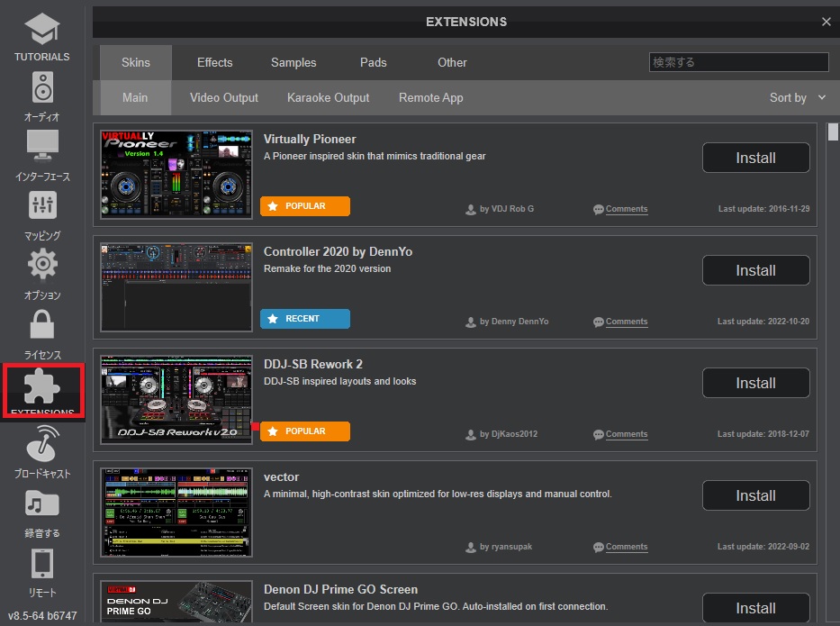Click the 'vector' skin title
The image size is (840, 626).
point(281,477)
